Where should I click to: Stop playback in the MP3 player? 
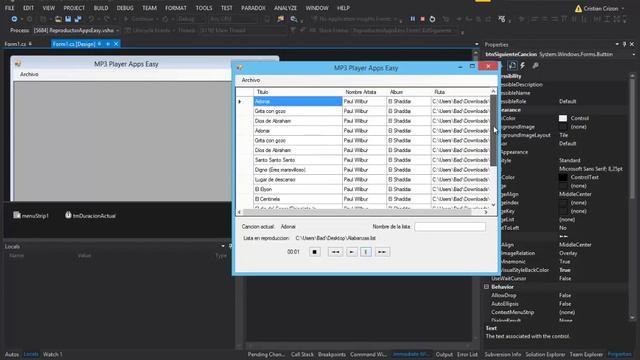314,252
